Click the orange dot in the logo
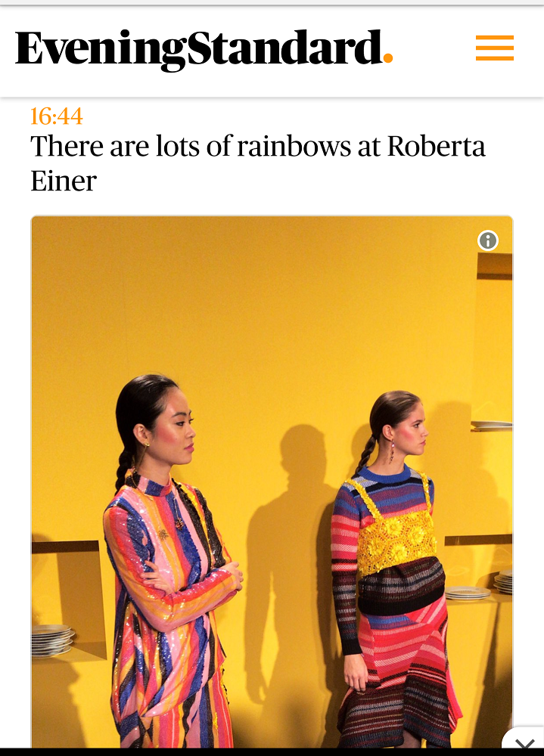The width and height of the screenshot is (544, 756). click(388, 59)
